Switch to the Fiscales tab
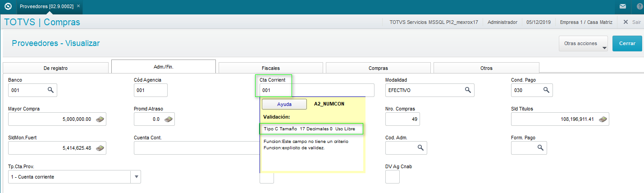 coord(271,68)
